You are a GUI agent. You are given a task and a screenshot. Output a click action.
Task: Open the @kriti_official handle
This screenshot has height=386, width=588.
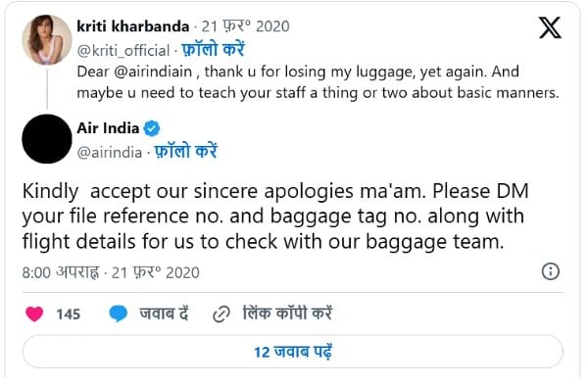[x=123, y=51]
